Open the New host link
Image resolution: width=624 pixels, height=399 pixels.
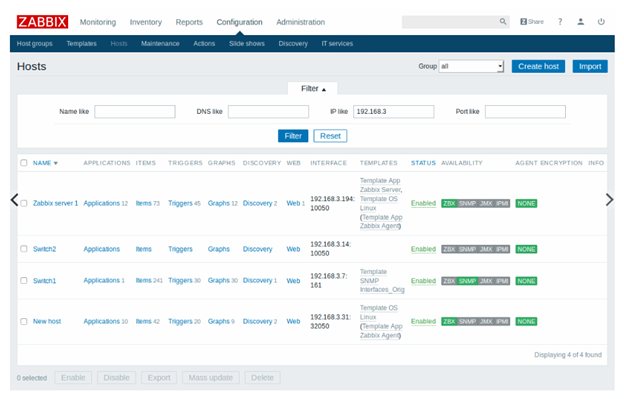click(x=47, y=321)
